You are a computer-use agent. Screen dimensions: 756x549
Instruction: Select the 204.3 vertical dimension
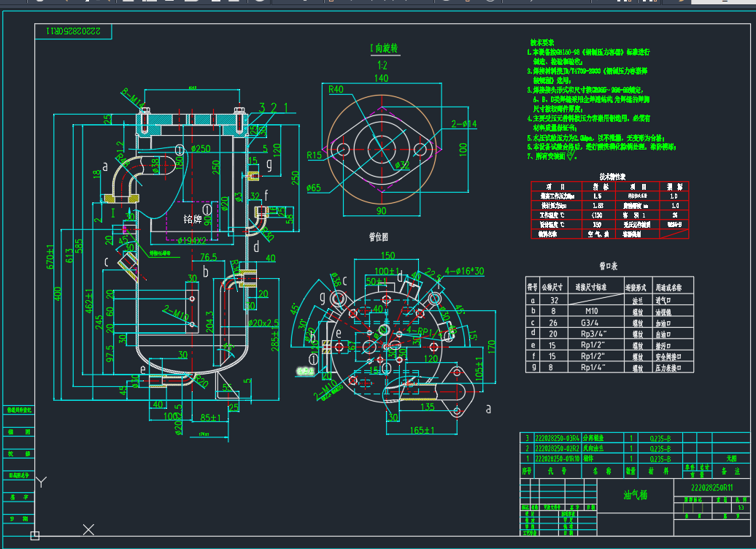209,322
